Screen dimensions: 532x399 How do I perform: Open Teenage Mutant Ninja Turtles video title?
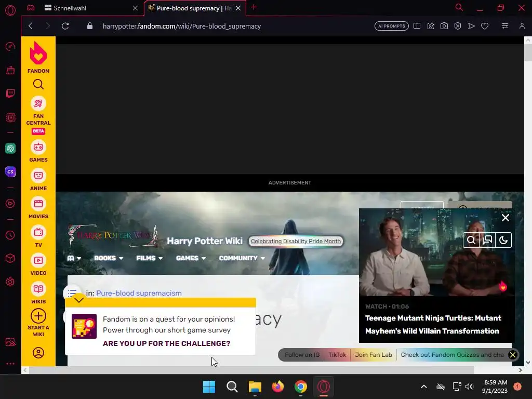[x=433, y=324]
